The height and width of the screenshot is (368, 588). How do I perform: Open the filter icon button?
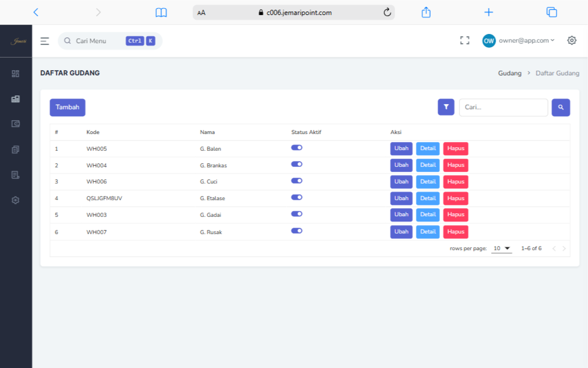pos(446,107)
